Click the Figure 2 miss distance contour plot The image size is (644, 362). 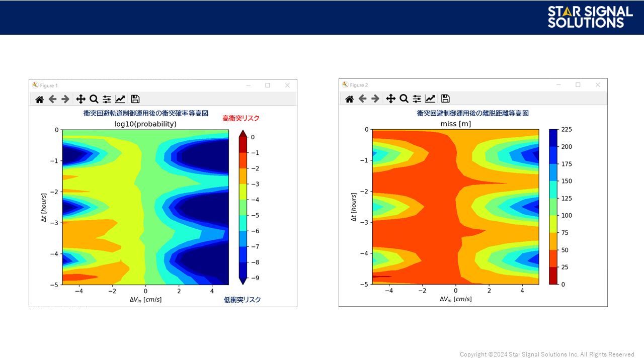coord(455,207)
